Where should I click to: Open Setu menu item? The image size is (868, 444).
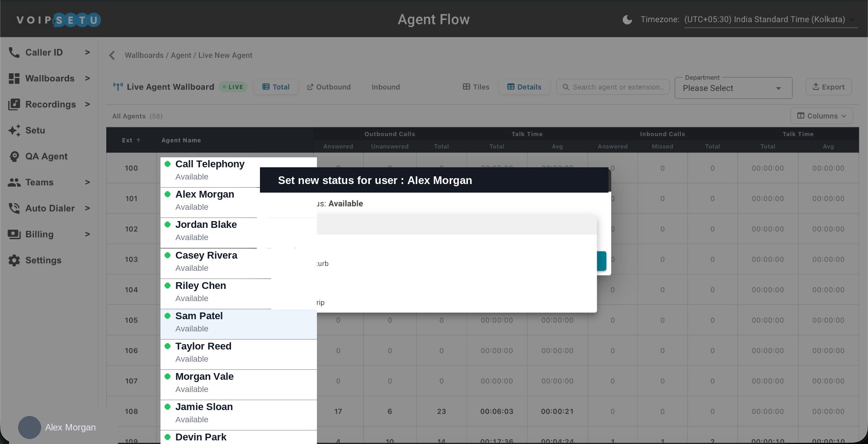click(35, 130)
